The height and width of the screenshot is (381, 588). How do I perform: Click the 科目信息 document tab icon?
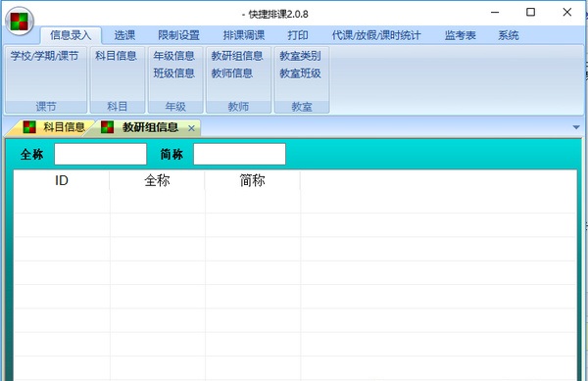click(29, 127)
